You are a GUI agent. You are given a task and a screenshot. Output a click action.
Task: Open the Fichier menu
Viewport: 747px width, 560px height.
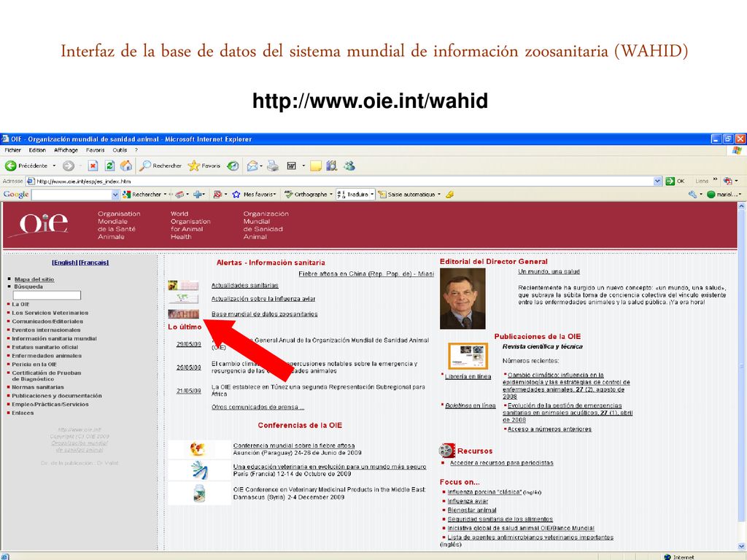tap(13, 150)
